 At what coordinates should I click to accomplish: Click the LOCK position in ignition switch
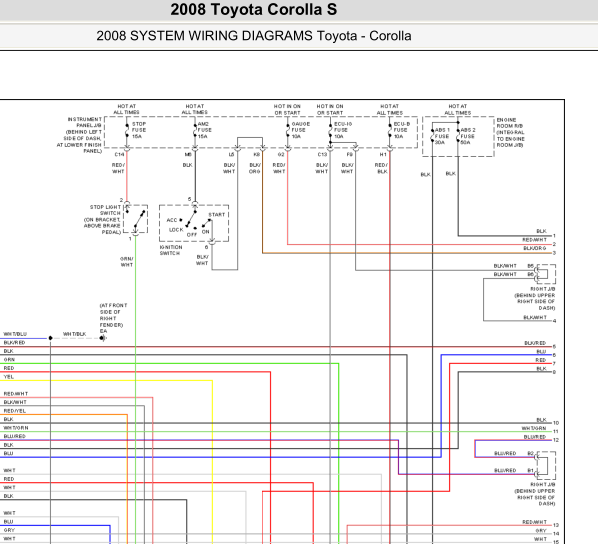[x=176, y=230]
